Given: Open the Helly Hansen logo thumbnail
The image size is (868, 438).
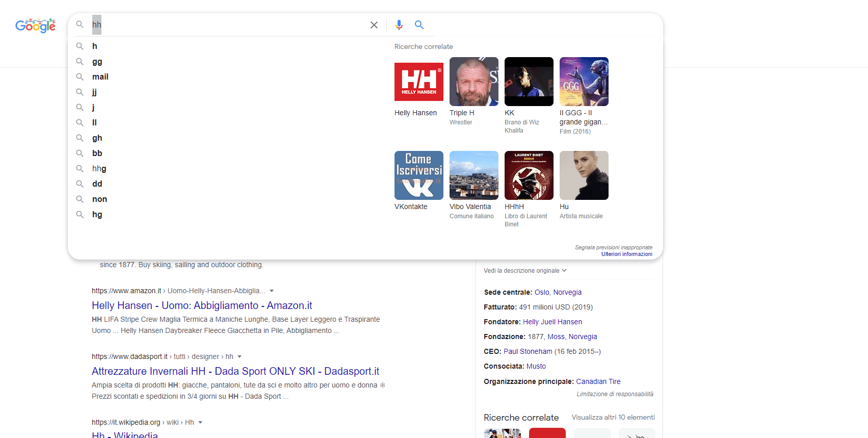Looking at the screenshot, I should coord(419,82).
